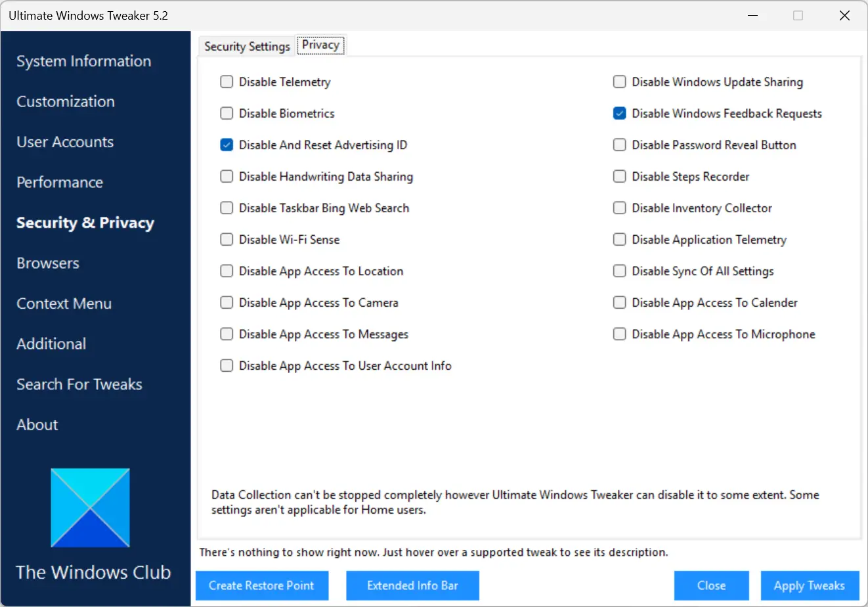Open Additional tweaks section
Viewport: 868px width, 607px height.
pyautogui.click(x=51, y=344)
